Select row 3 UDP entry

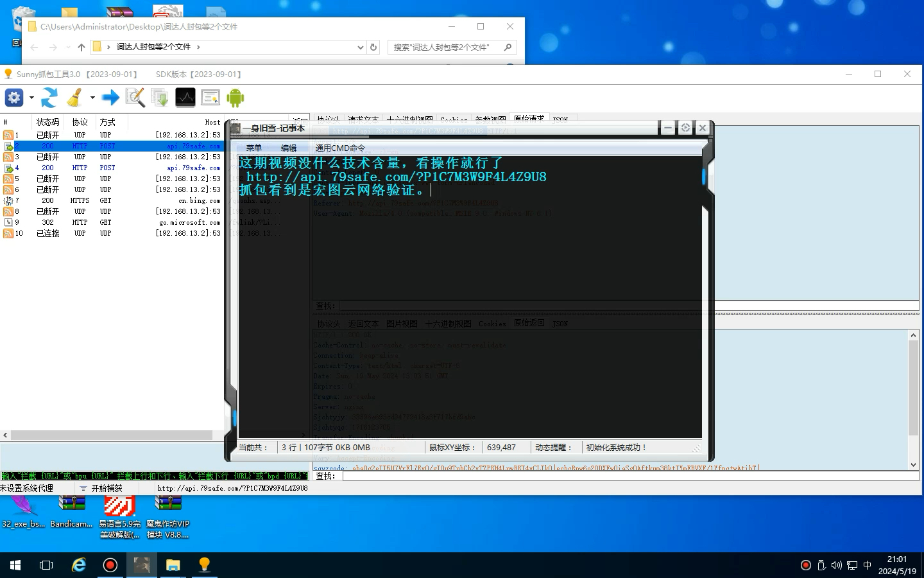click(x=112, y=157)
